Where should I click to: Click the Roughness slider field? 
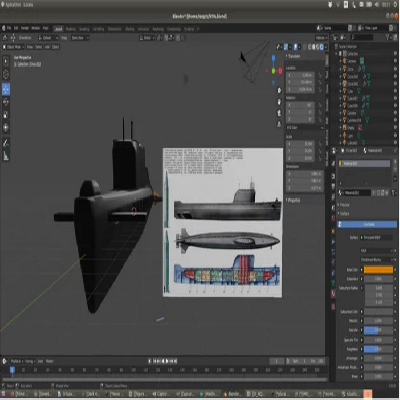tap(378, 349)
